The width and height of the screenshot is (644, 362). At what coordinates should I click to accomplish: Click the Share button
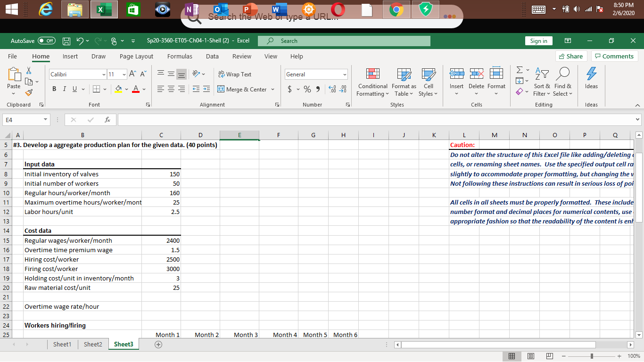(x=571, y=56)
